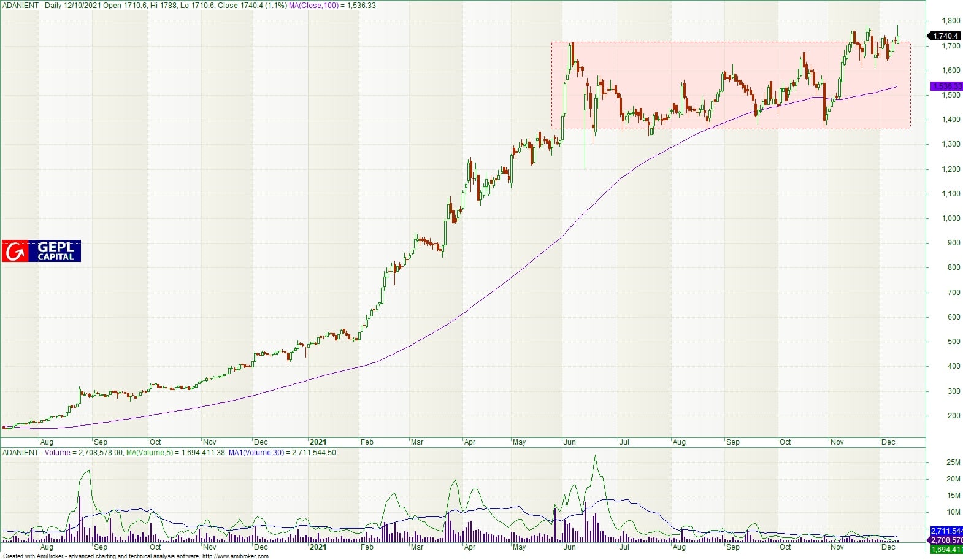963x560 pixels.
Task: Click the 25M volume axis label
Action: click(953, 462)
